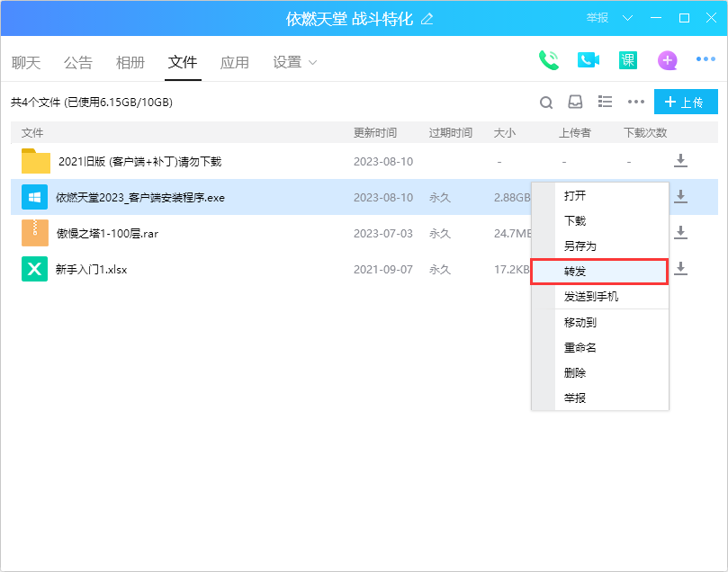Viewport: 728px width, 572px height.
Task: Open the blue more options menu in top toolbar
Action: tap(706, 60)
